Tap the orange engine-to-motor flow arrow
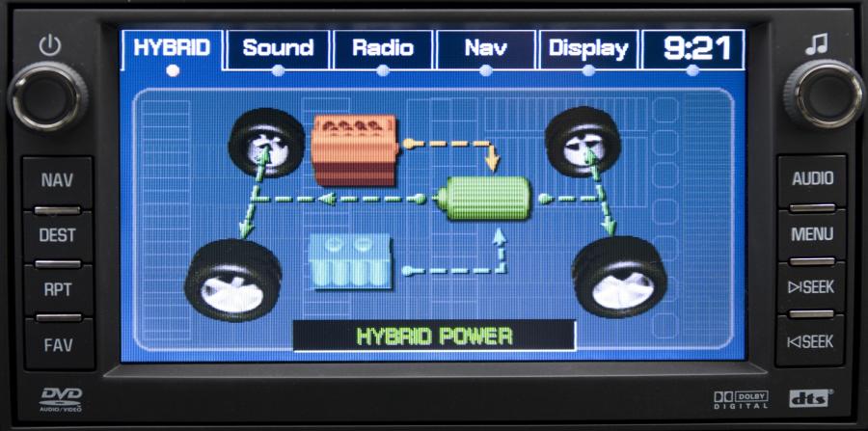The height and width of the screenshot is (431, 868). [x=451, y=153]
